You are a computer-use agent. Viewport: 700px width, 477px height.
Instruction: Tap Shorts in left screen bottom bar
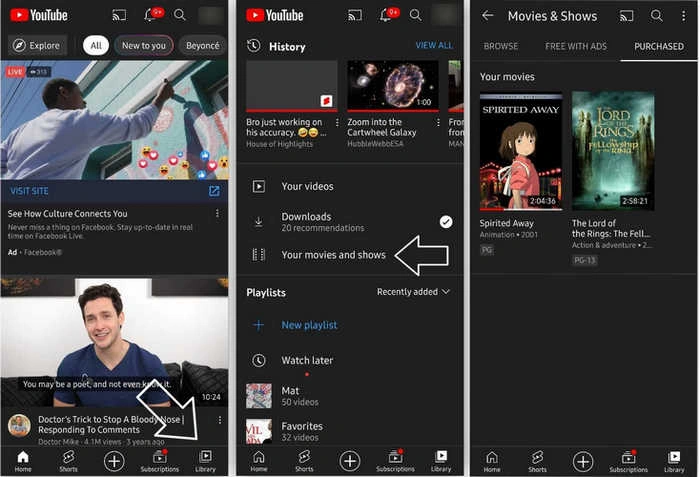click(68, 461)
